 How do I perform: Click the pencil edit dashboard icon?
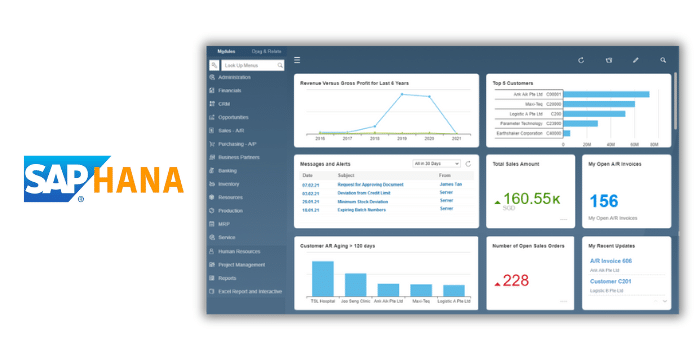pyautogui.click(x=636, y=60)
